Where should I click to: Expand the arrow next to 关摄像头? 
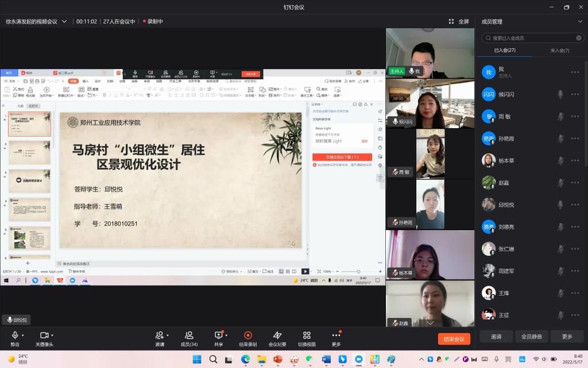pyautogui.click(x=52, y=335)
